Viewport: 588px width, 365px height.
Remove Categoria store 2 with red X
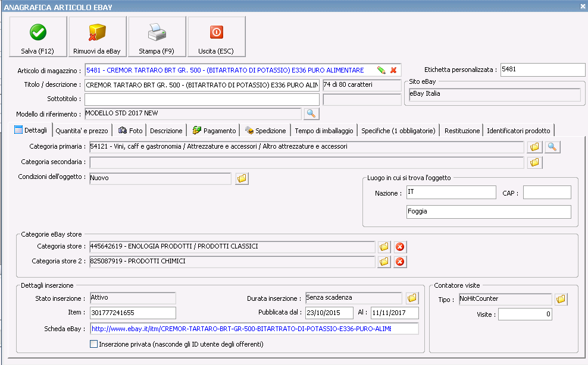400,262
